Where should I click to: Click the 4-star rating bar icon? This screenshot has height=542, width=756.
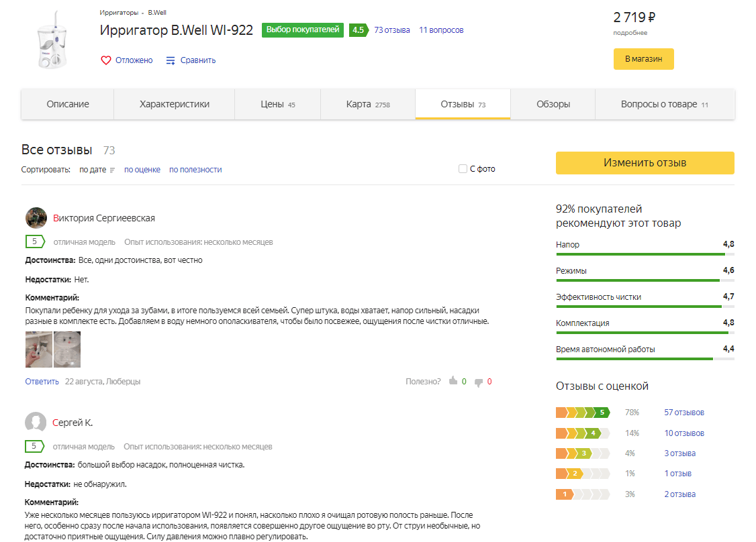coord(583,433)
